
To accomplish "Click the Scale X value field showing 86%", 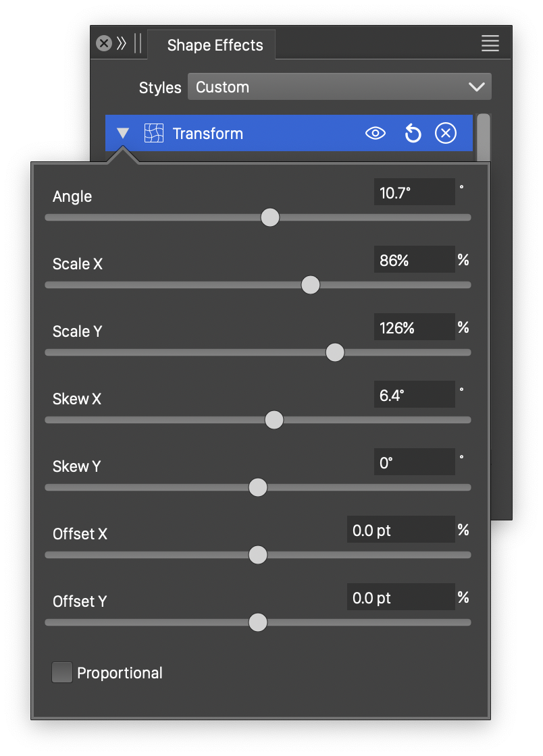I will click(x=414, y=260).
